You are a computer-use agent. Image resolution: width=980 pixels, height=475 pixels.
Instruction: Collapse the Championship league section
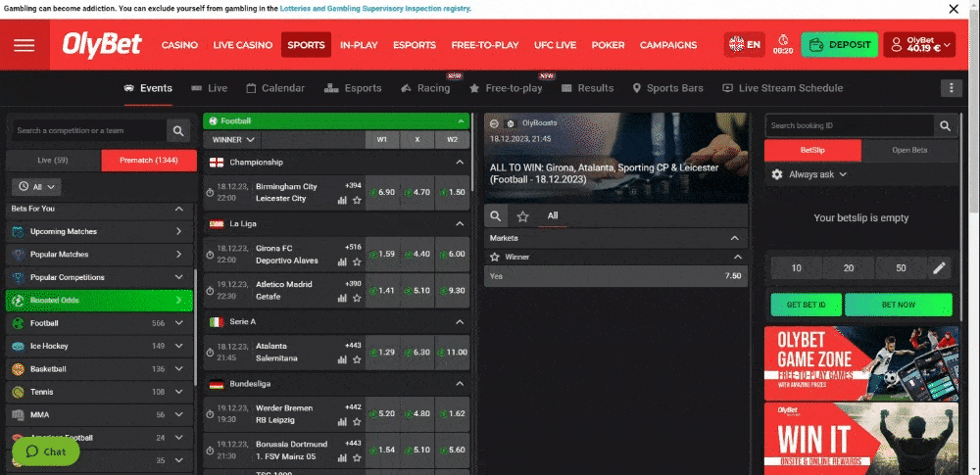click(x=460, y=163)
